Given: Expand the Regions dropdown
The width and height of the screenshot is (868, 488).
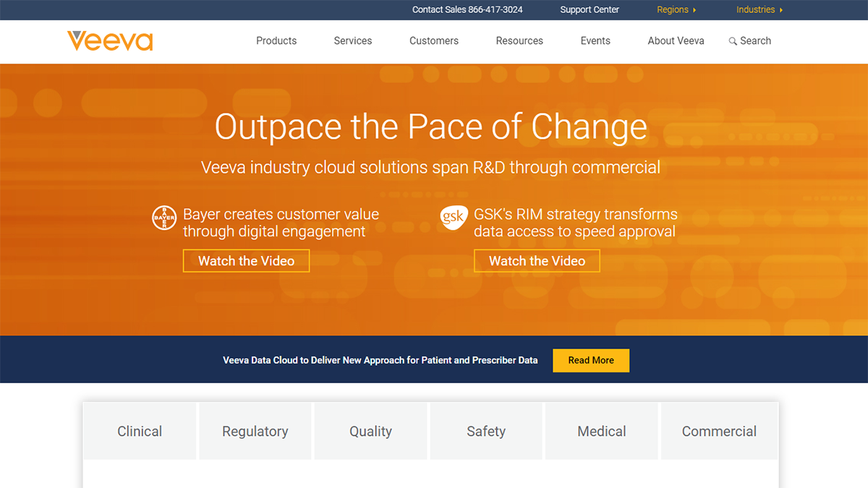Looking at the screenshot, I should (676, 10).
